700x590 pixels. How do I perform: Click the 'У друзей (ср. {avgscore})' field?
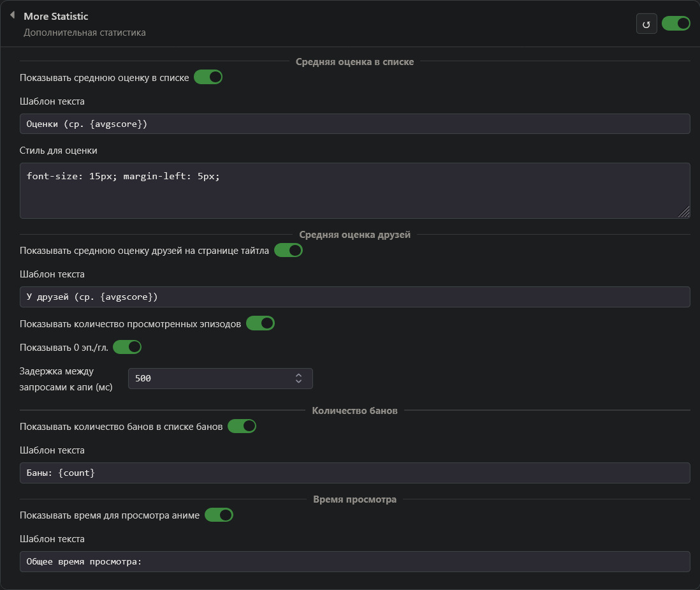(354, 297)
